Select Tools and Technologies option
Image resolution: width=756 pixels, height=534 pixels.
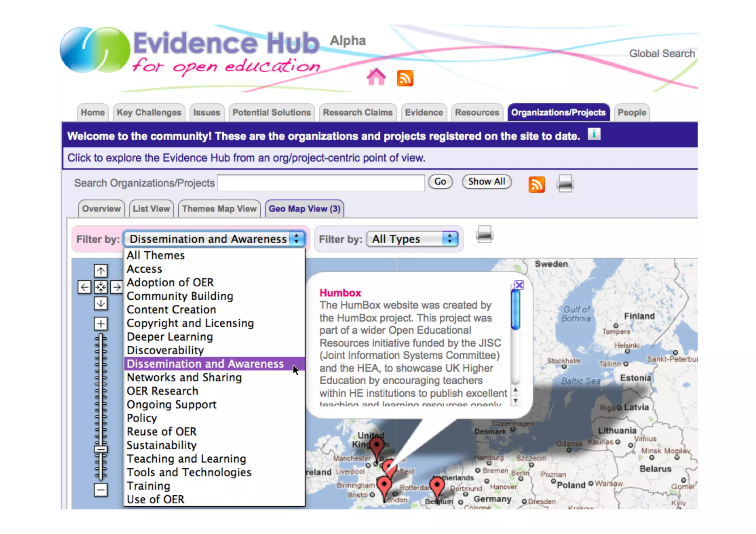[214, 472]
